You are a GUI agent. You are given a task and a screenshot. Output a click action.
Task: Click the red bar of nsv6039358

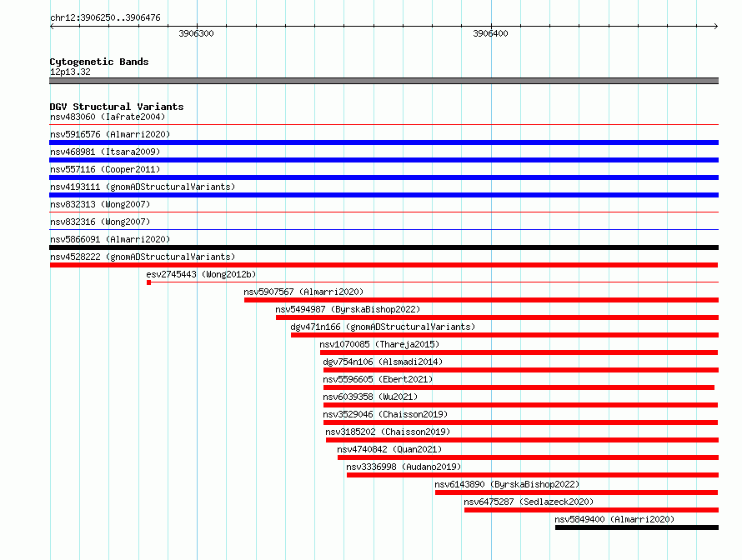520,405
